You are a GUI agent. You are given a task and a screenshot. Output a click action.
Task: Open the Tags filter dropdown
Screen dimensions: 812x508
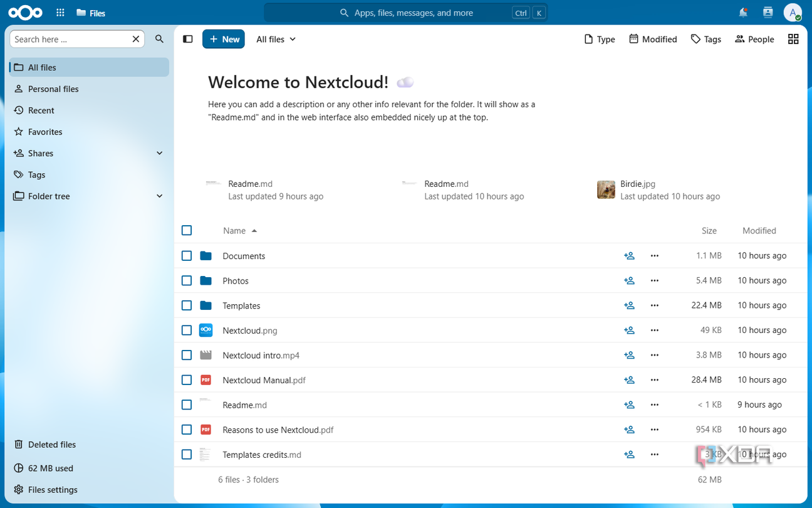[706, 39]
